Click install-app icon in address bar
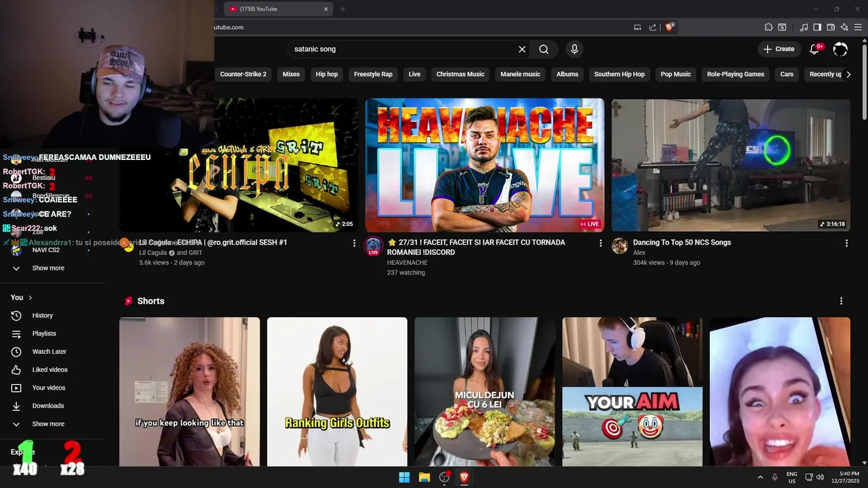 [637, 27]
